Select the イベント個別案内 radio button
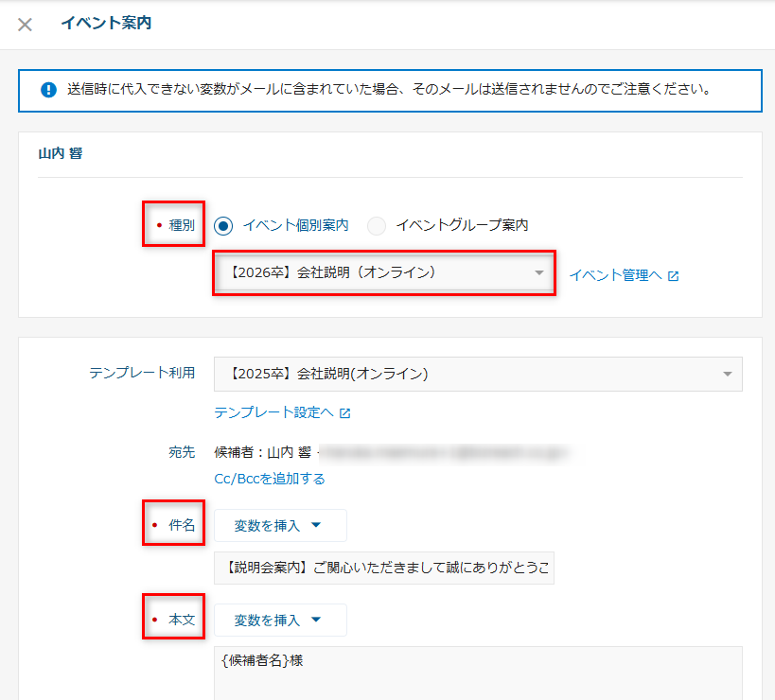775x700 pixels. pyautogui.click(x=223, y=226)
